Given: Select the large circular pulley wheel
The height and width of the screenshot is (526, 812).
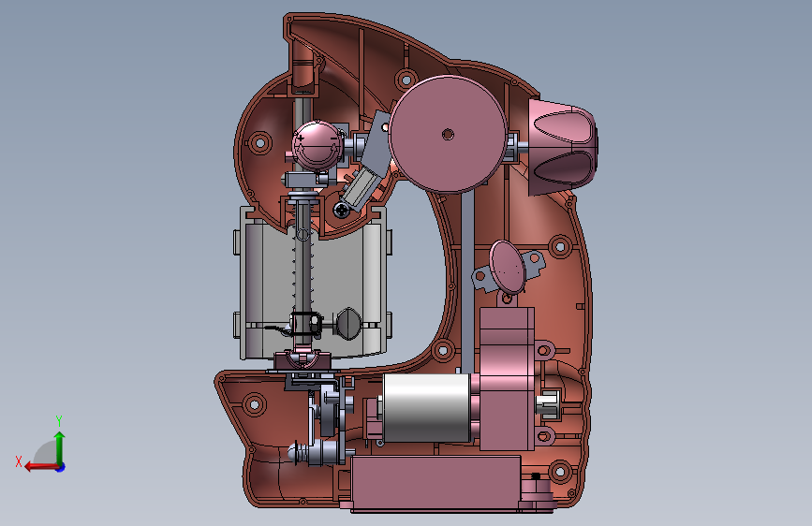Looking at the screenshot, I should [448, 135].
